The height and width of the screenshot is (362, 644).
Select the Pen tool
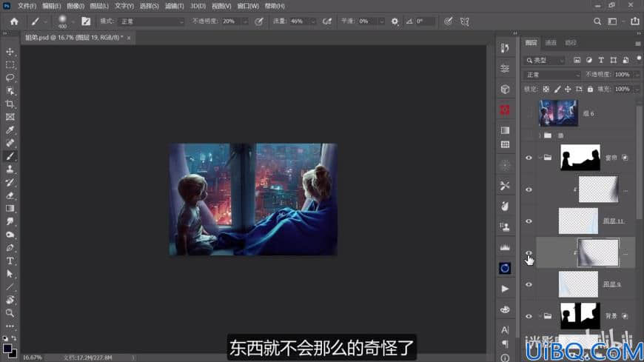[x=10, y=248]
